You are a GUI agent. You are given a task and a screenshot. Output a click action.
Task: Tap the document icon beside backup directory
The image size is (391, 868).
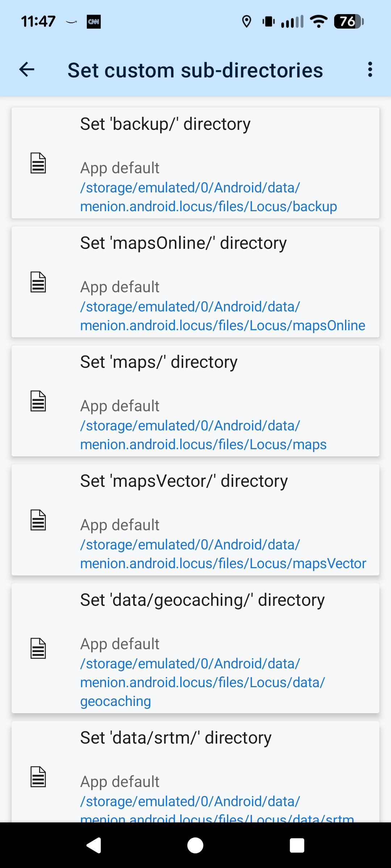point(38,163)
